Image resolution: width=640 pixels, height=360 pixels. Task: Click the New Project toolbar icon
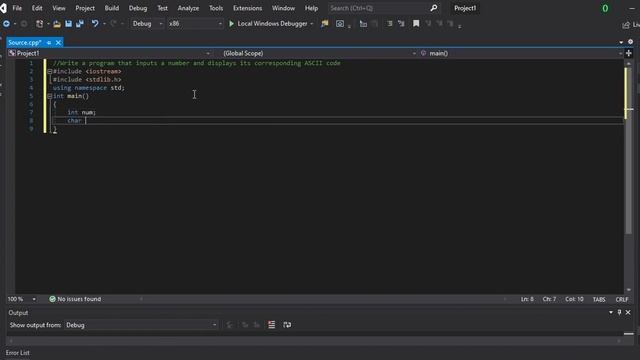coord(40,24)
